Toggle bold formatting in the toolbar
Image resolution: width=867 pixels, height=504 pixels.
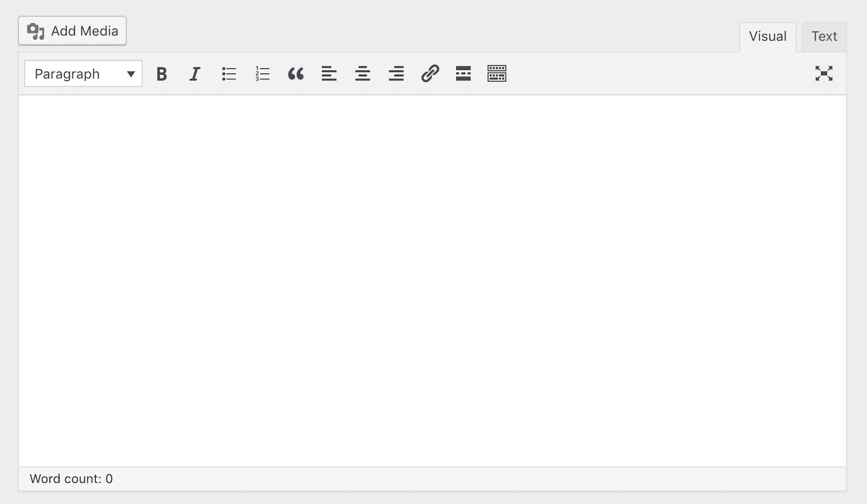(x=162, y=73)
